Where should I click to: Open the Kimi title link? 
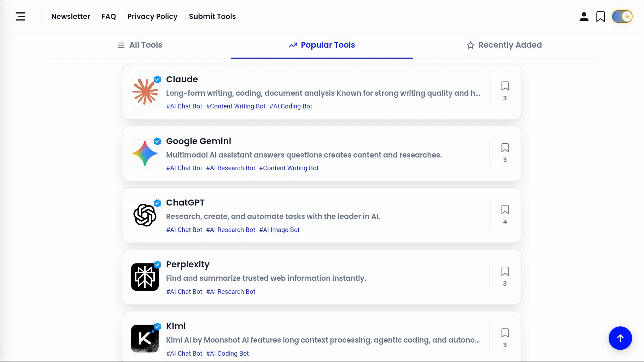tap(176, 326)
